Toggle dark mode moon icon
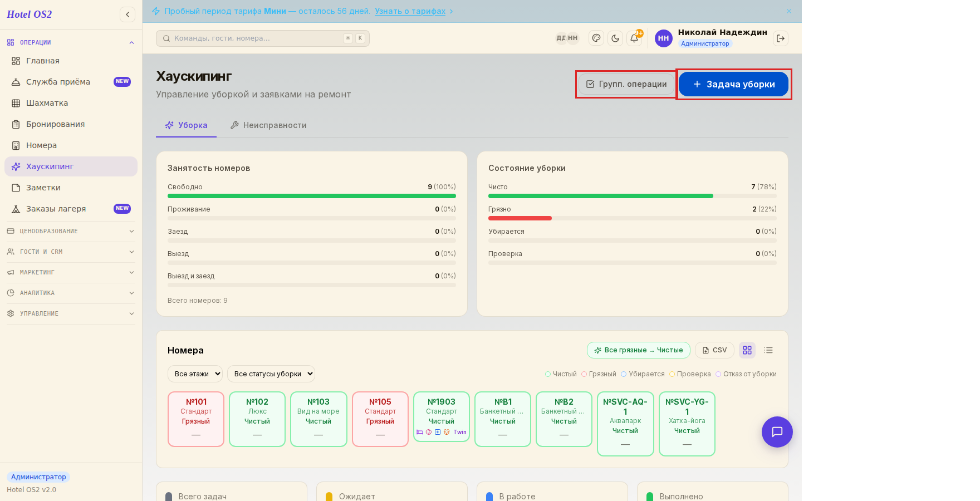This screenshot has height=501, width=980. (x=615, y=38)
